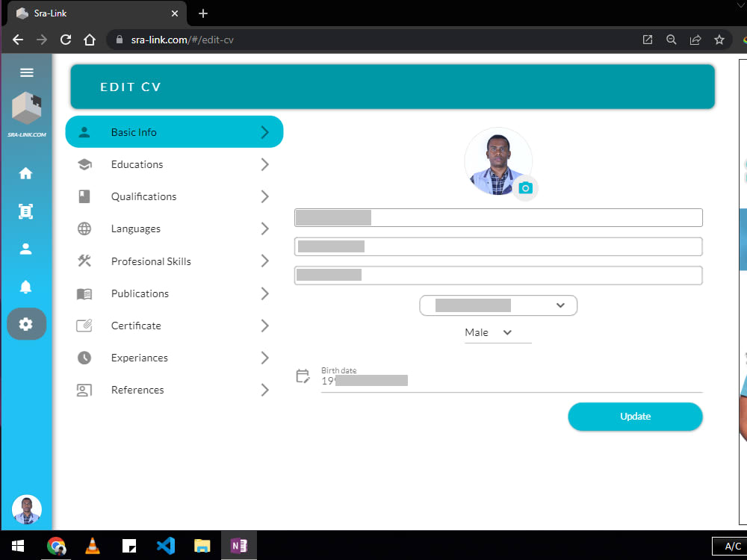
Task: Click the user avatar at sidebar bottom
Action: (27, 509)
